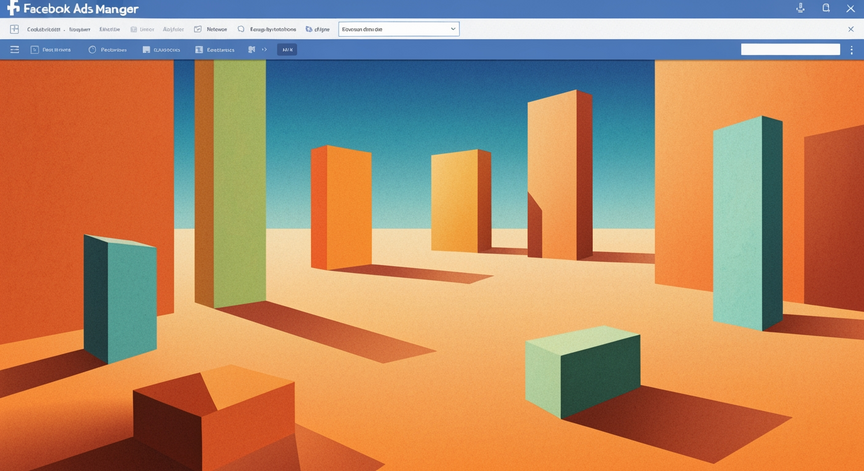Open notifications bell in the title bar
The image size is (864, 471).
[826, 8]
